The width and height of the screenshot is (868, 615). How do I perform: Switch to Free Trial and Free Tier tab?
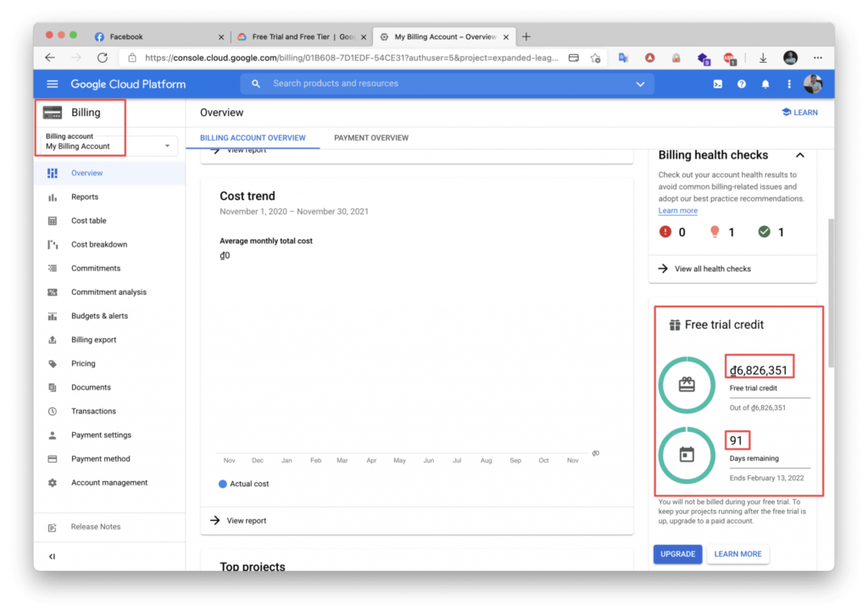(302, 36)
